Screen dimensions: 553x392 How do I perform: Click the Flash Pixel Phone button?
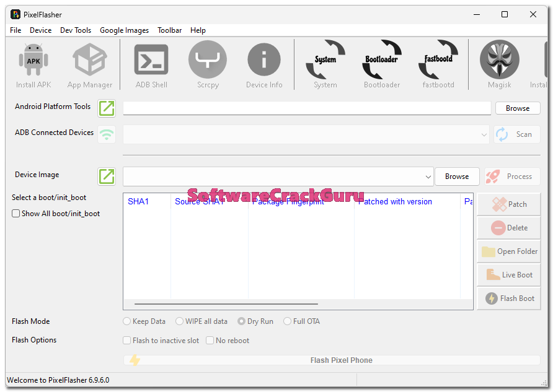(x=332, y=360)
